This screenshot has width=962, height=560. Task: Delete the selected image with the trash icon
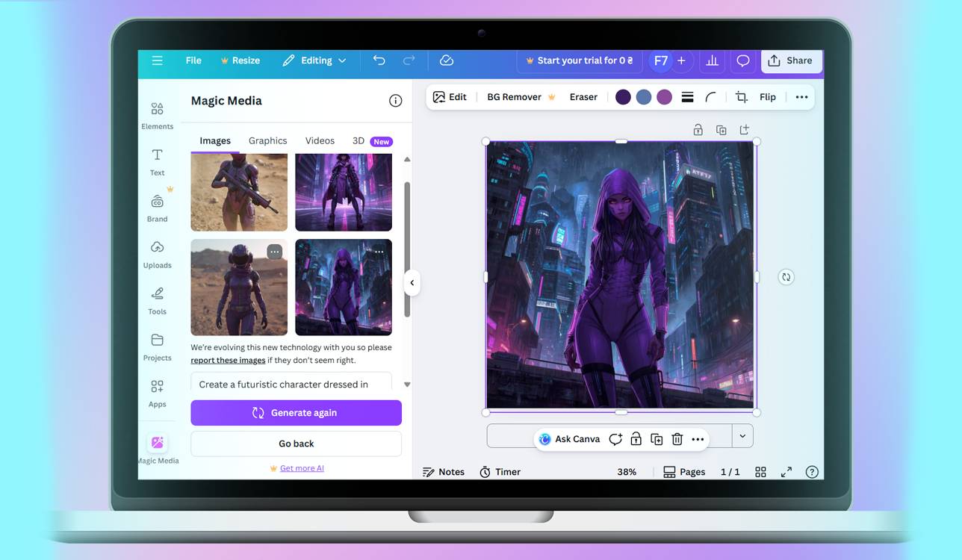click(x=677, y=439)
